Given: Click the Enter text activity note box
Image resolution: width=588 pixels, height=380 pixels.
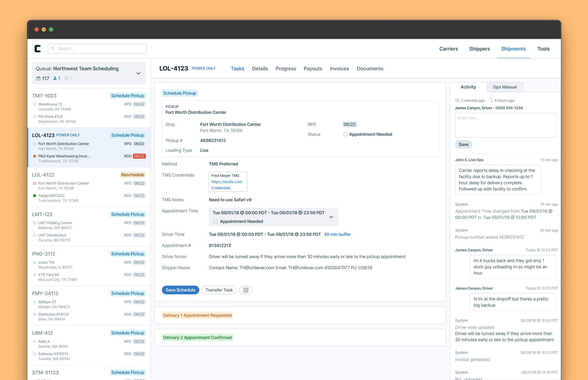Looking at the screenshot, I should (505, 125).
